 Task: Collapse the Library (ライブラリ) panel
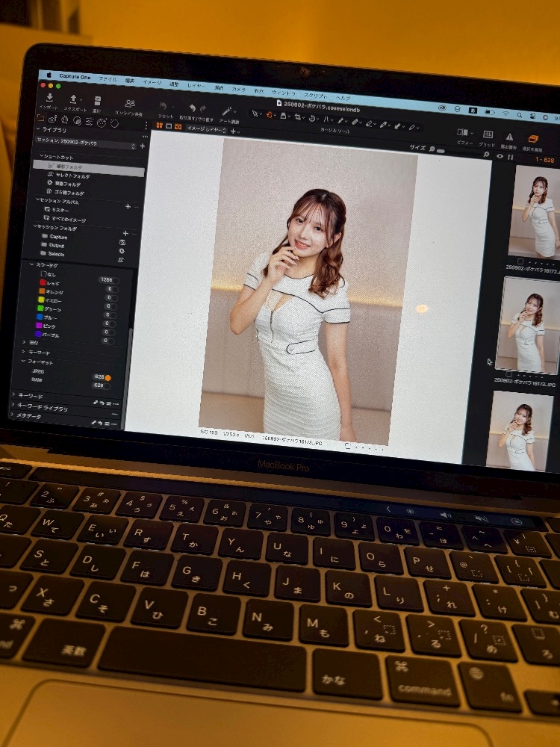coord(39,129)
